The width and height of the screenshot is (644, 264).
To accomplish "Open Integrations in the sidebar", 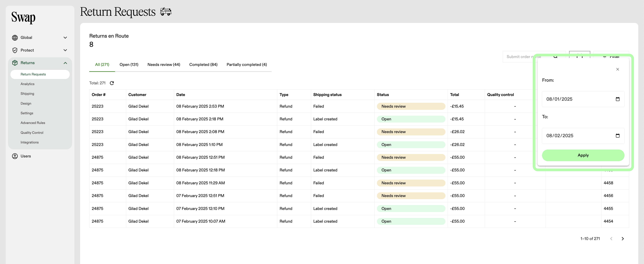I will 30,142.
